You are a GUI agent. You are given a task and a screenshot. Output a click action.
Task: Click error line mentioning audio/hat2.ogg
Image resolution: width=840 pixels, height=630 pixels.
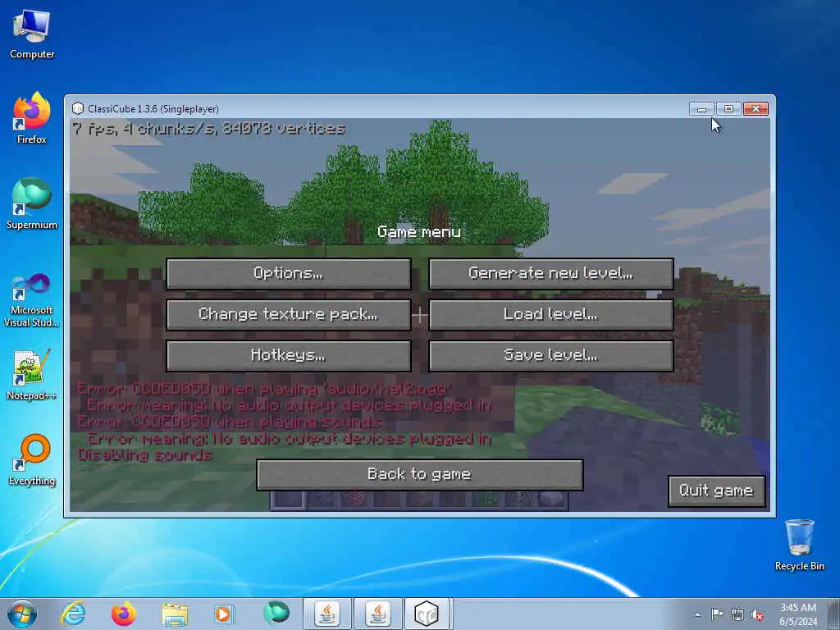[265, 388]
